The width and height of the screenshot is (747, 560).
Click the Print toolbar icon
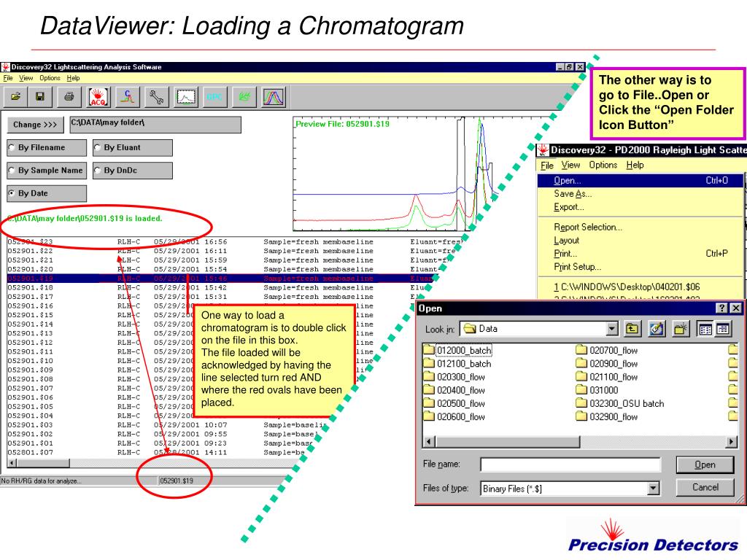click(69, 97)
